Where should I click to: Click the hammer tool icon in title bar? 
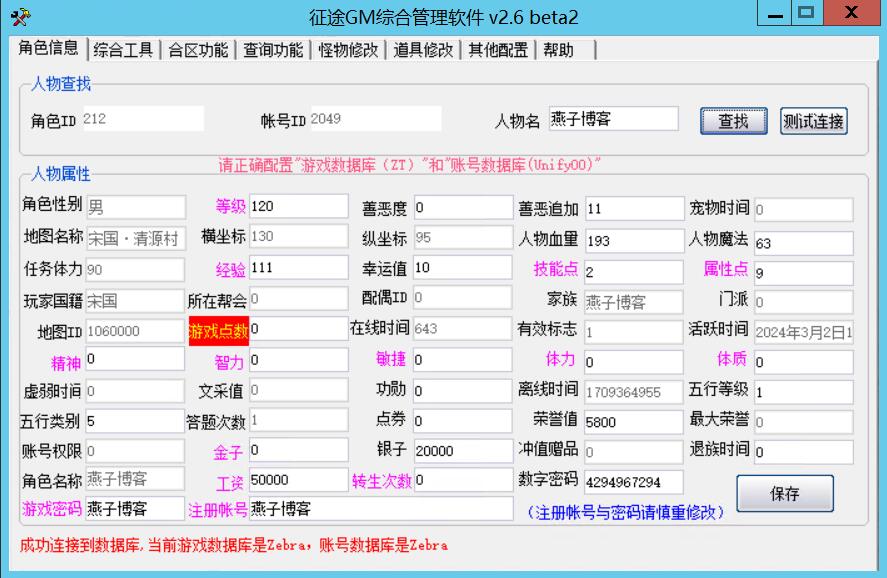[x=22, y=15]
